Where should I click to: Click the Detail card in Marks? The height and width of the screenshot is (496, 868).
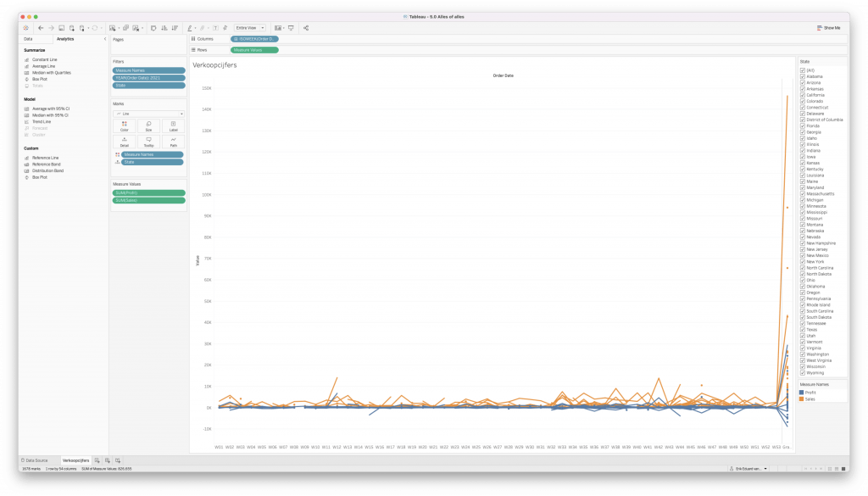[125, 141]
